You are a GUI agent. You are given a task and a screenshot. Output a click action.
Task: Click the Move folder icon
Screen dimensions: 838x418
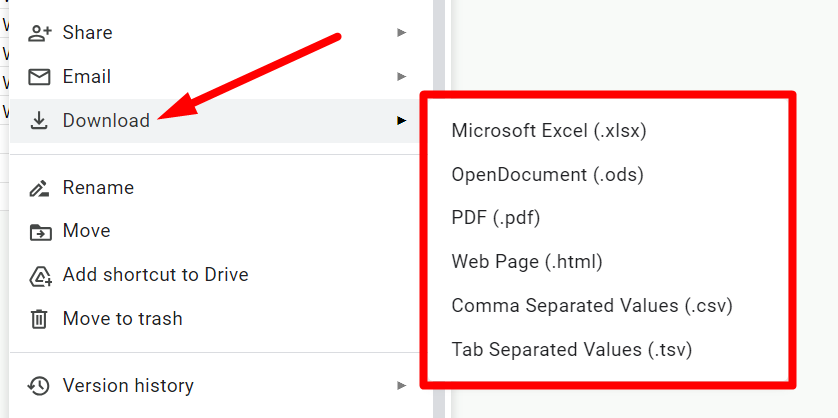click(39, 232)
